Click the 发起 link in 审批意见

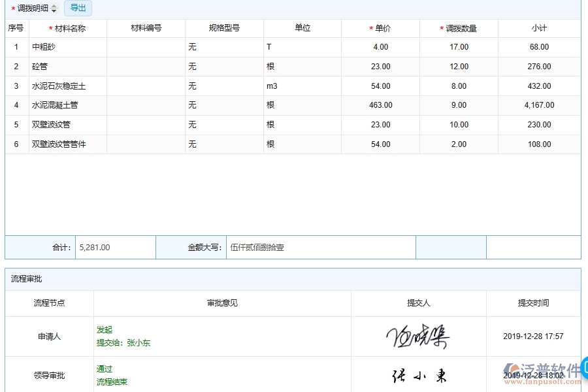(x=103, y=329)
